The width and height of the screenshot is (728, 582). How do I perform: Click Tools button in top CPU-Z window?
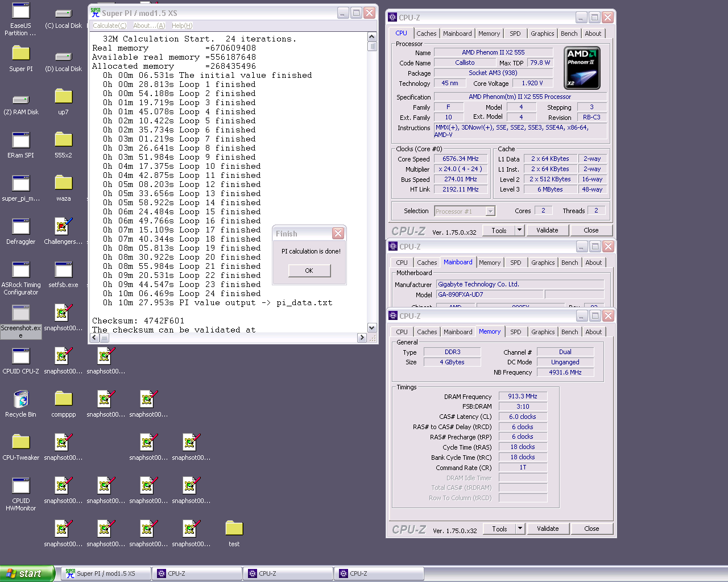[499, 230]
